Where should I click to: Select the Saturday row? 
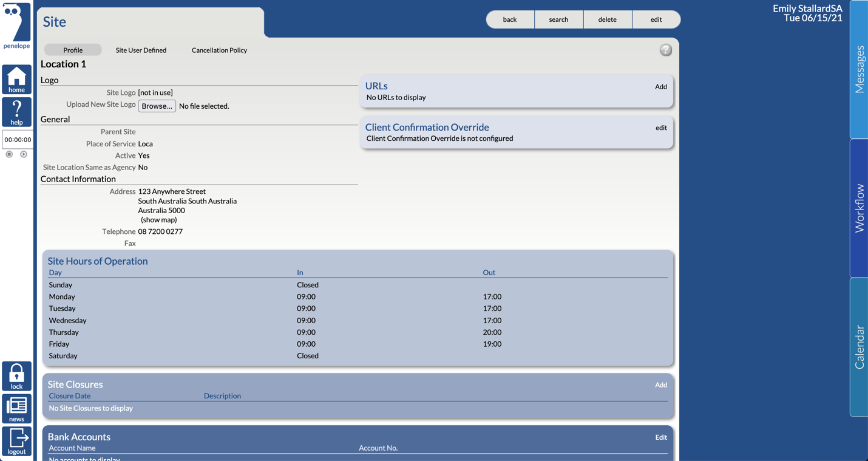(x=358, y=356)
